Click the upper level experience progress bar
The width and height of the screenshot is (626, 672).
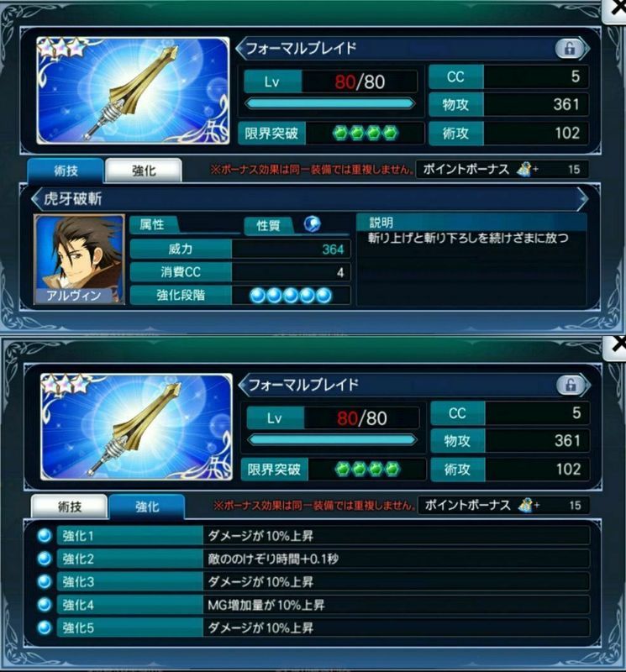coord(329,103)
